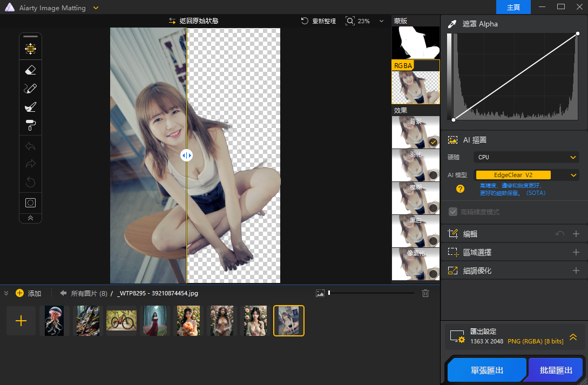Select the jellyfish image thumbnail
Screen dimensions: 588x385
[x=55, y=321]
